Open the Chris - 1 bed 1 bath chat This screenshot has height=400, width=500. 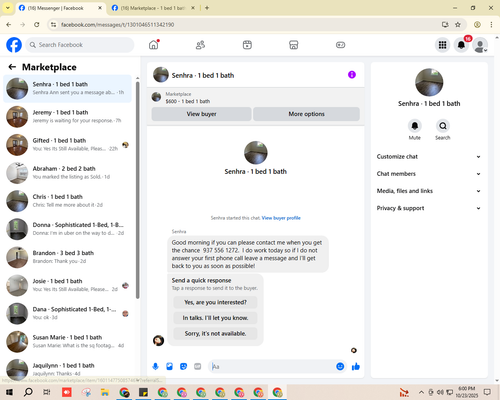67,201
